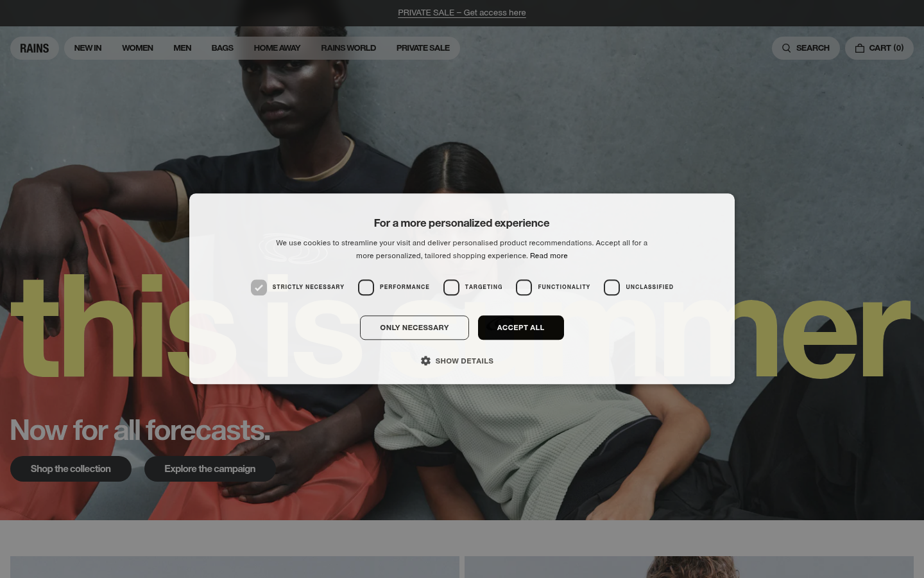Tick the Targeting cookies checkbox

[451, 287]
